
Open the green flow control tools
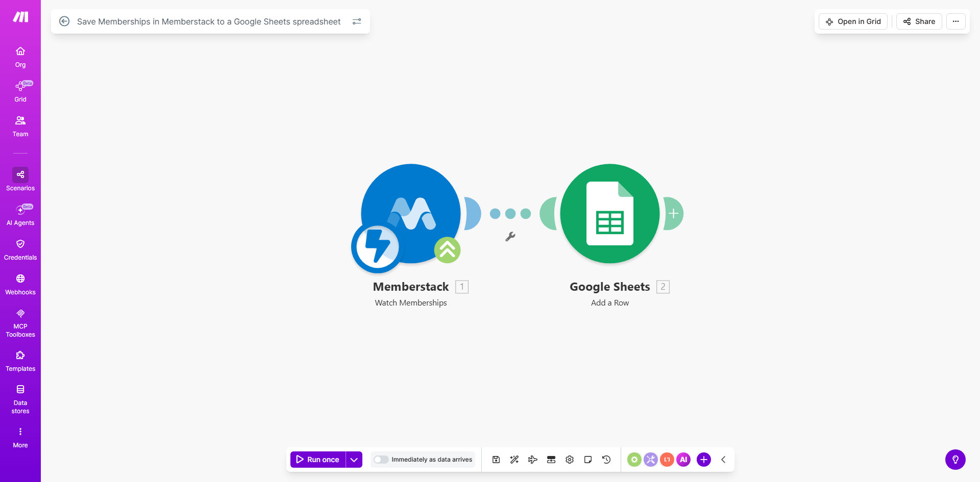(x=634, y=460)
